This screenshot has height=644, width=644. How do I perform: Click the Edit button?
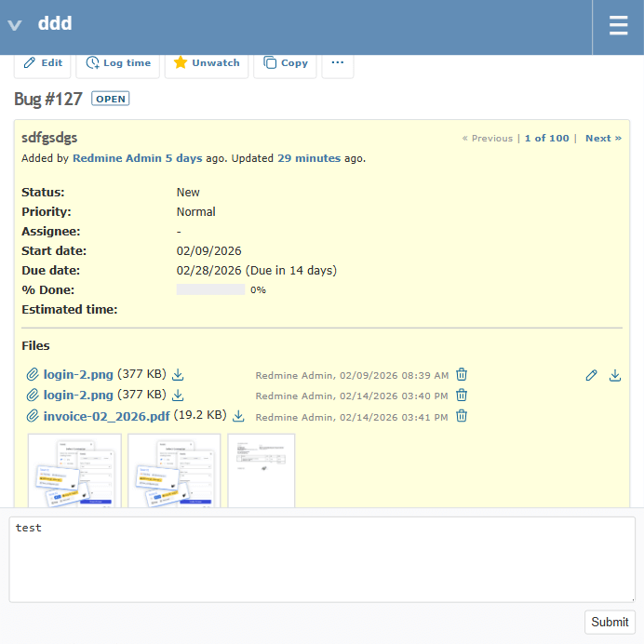pyautogui.click(x=43, y=63)
